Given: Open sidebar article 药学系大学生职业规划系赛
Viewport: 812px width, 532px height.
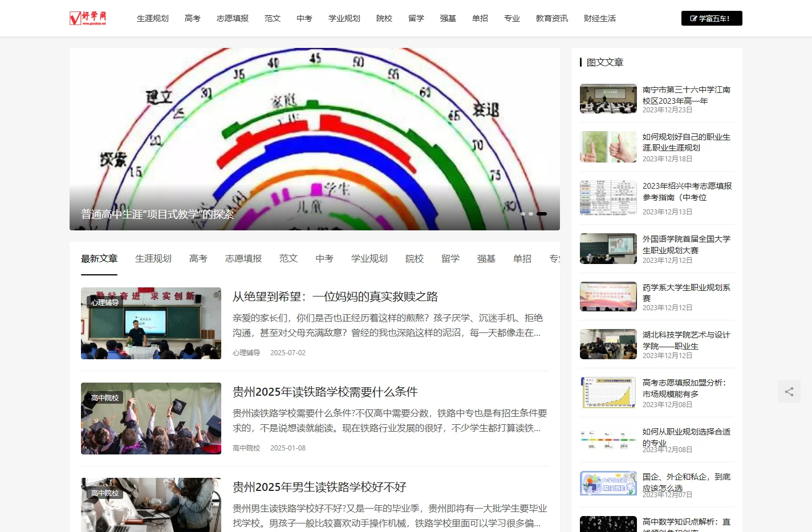Looking at the screenshot, I should tap(687, 293).
